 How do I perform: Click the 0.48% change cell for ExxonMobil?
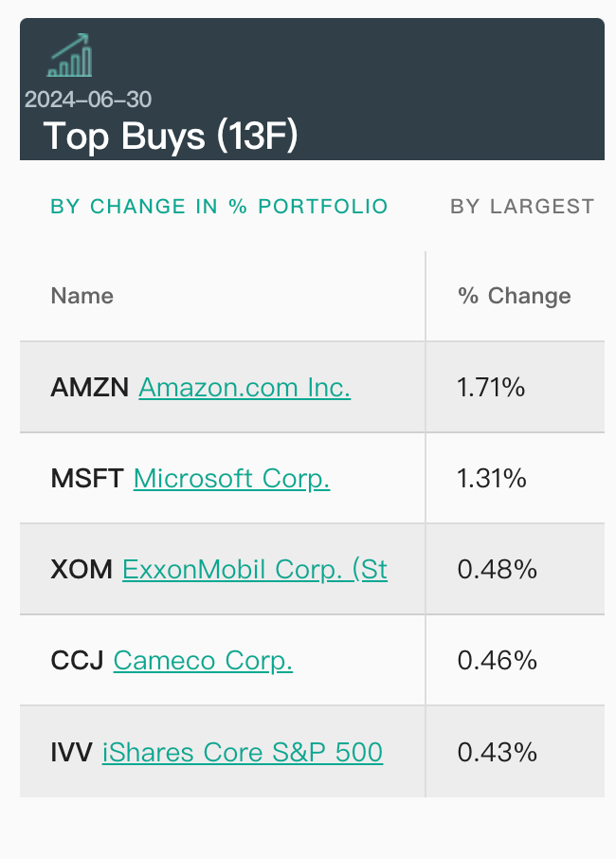(x=497, y=570)
